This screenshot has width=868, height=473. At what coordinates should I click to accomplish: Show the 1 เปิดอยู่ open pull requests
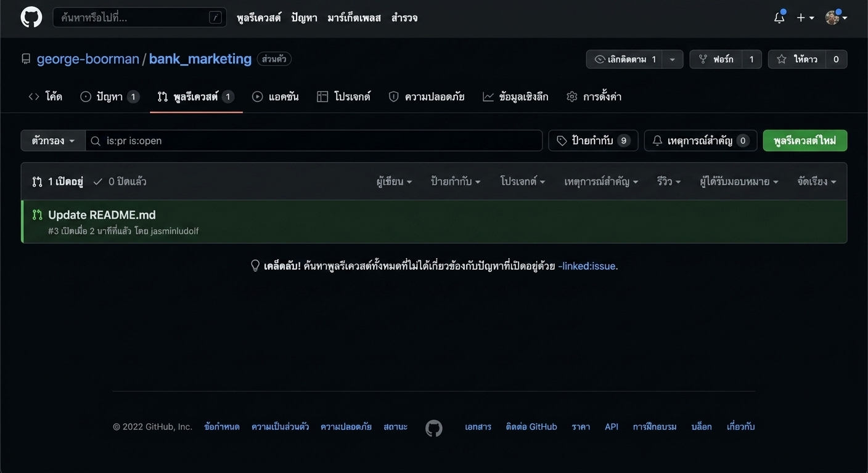[57, 182]
